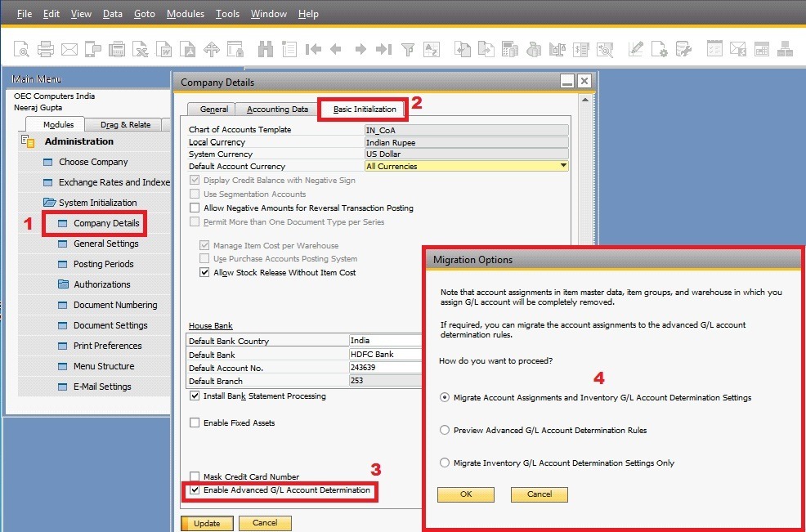Select the Print toolbar icon

click(45, 49)
